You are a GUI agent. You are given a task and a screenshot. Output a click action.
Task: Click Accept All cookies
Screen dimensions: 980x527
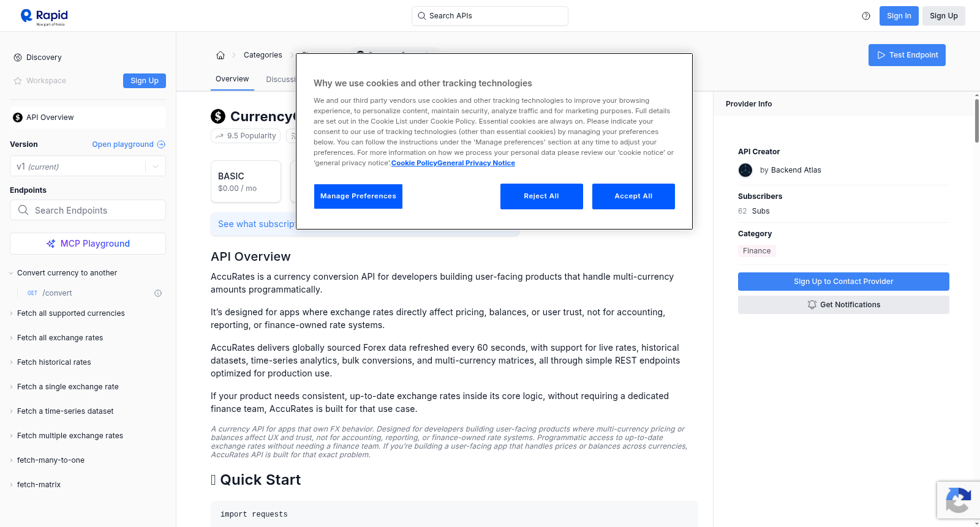coord(633,196)
